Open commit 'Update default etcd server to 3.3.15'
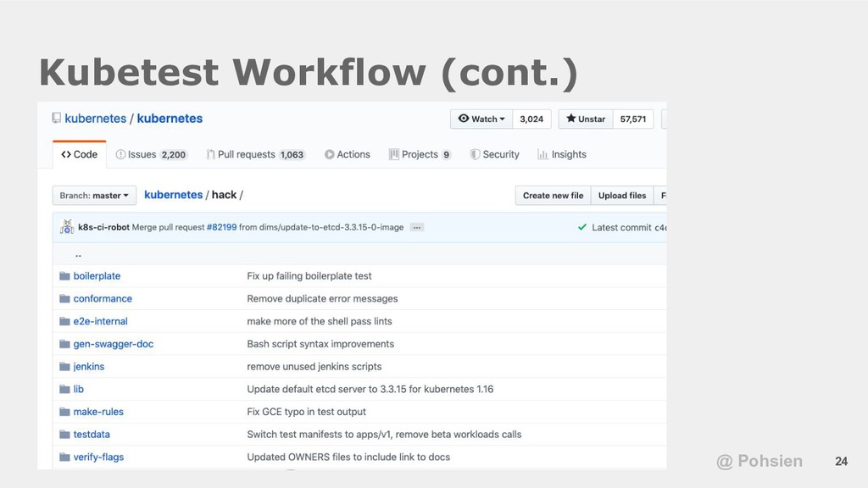Screen dimensions: 868x488 tap(370, 389)
